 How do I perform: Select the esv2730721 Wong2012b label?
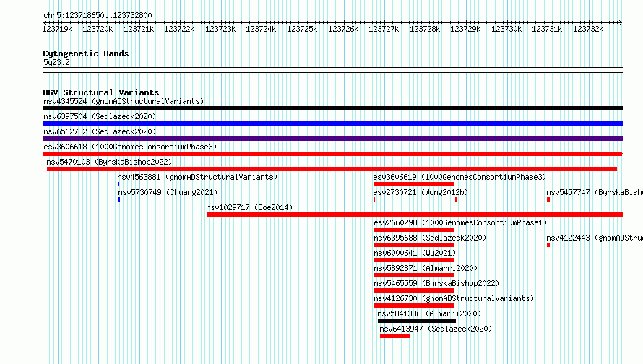pos(420,192)
